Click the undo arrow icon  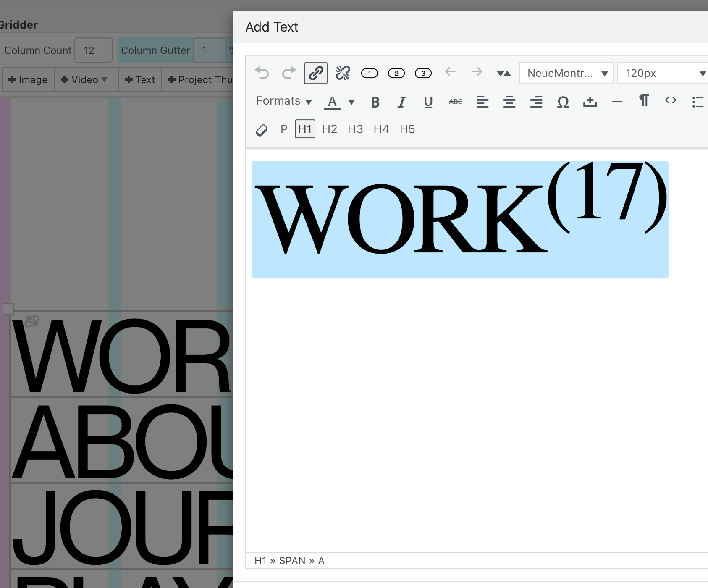pos(262,73)
